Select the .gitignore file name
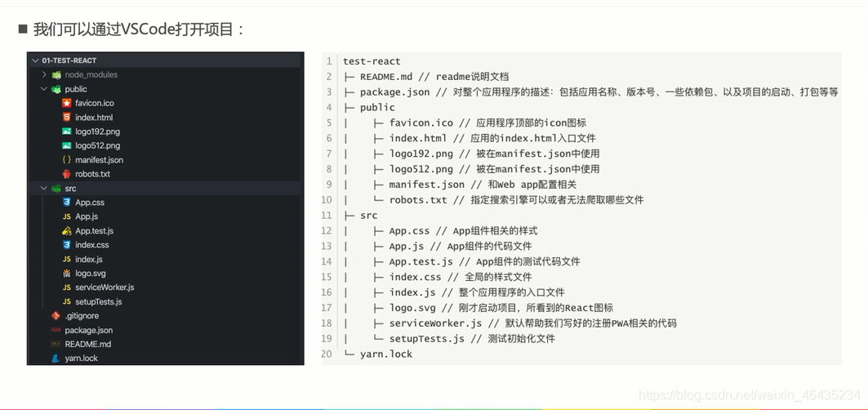Viewport: 868px width, 410px height. pos(82,316)
